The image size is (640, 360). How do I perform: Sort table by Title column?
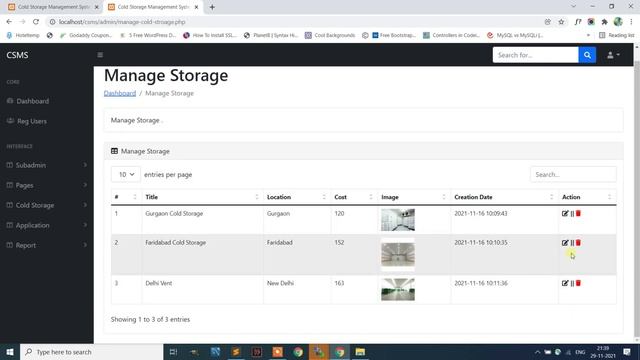(202, 197)
